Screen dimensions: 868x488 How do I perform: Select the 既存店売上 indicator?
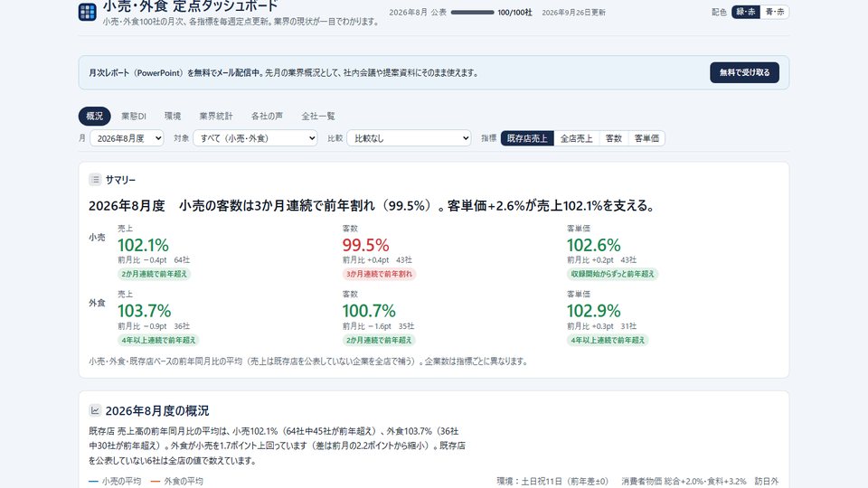pyautogui.click(x=527, y=138)
